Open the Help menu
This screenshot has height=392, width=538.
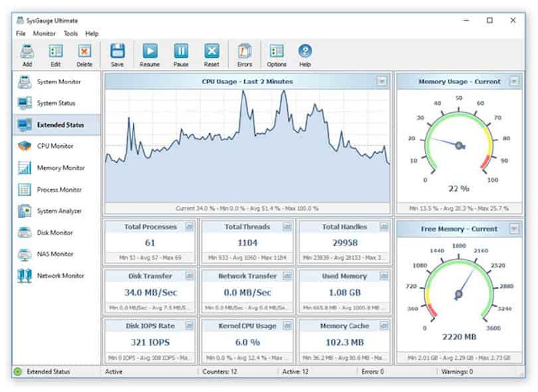point(92,34)
